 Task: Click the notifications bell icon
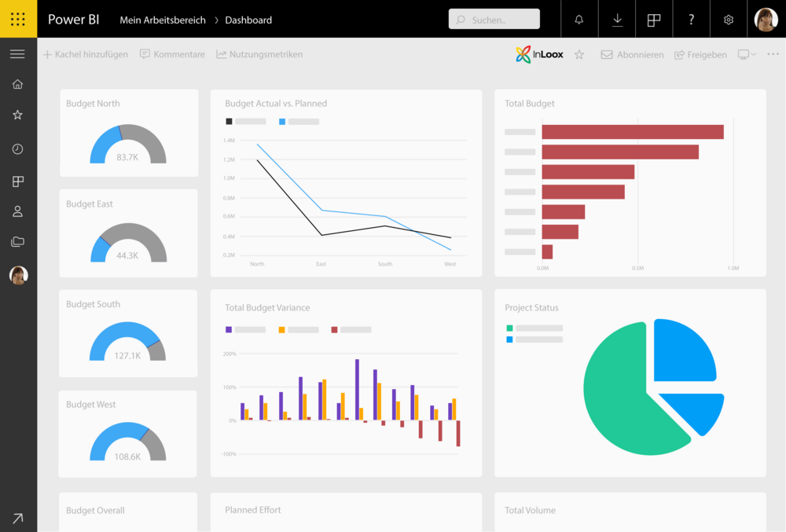click(579, 20)
